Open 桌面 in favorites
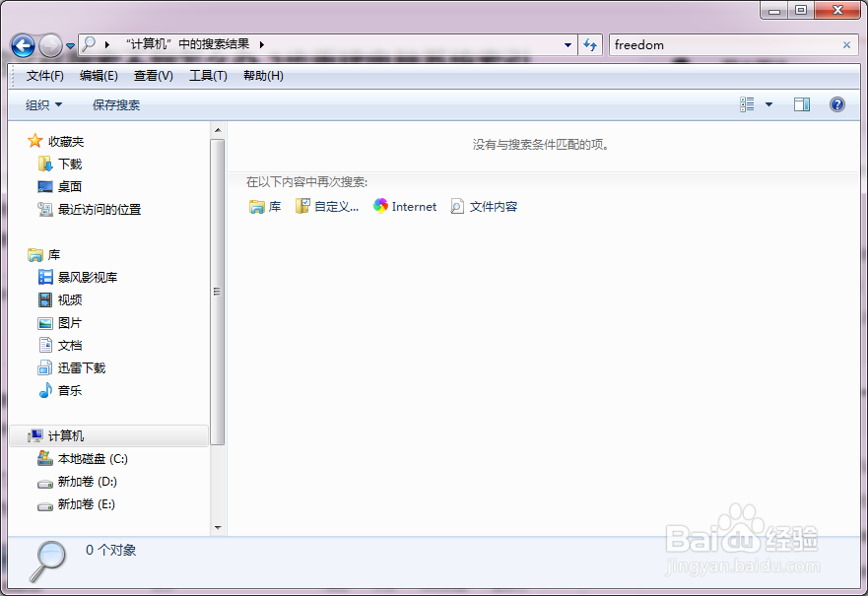Image resolution: width=868 pixels, height=596 pixels. (x=60, y=186)
